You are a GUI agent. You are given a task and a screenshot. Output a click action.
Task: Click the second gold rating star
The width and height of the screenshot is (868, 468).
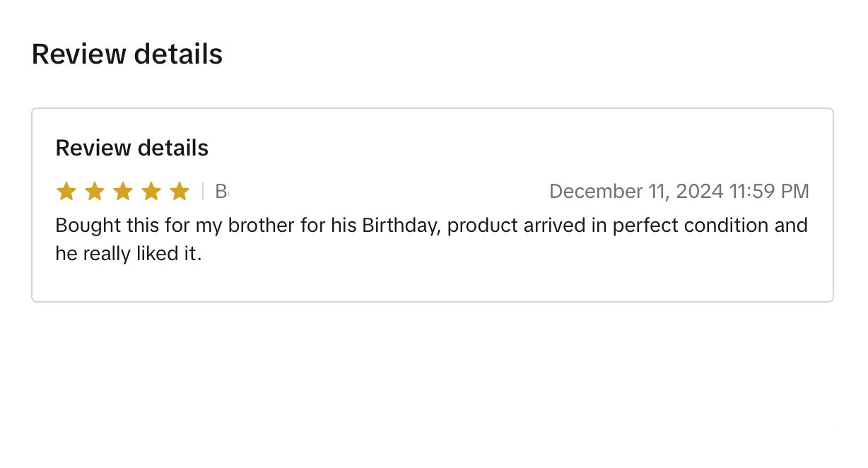pyautogui.click(x=95, y=191)
